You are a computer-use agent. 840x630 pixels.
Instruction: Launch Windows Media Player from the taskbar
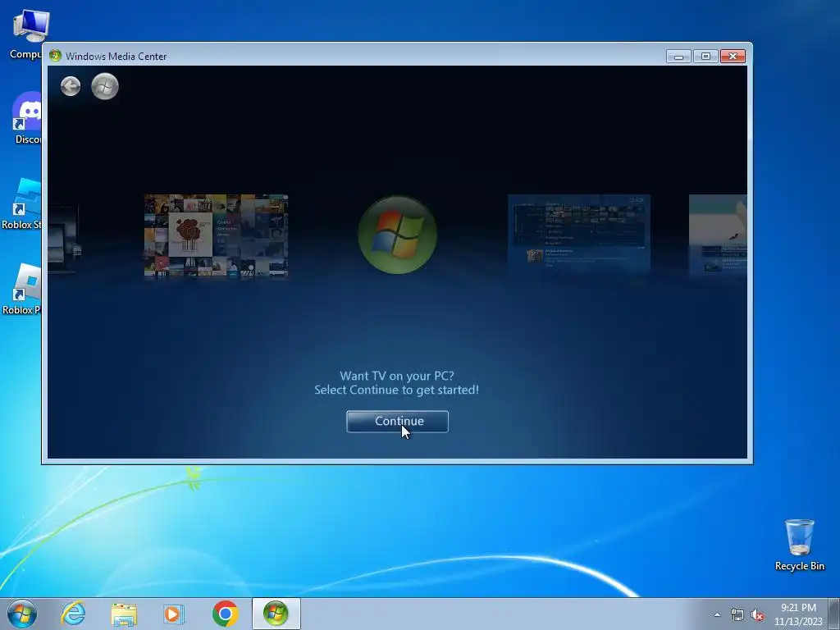[x=174, y=614]
